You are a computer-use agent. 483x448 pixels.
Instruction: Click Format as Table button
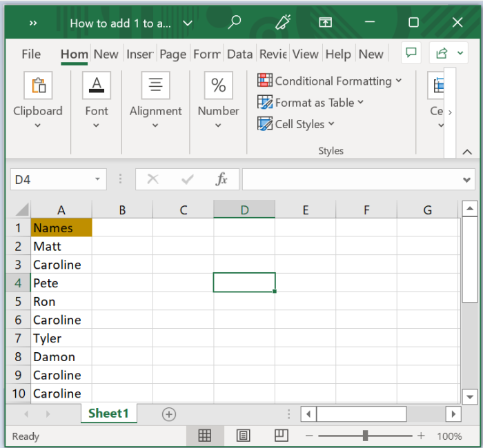pos(310,103)
